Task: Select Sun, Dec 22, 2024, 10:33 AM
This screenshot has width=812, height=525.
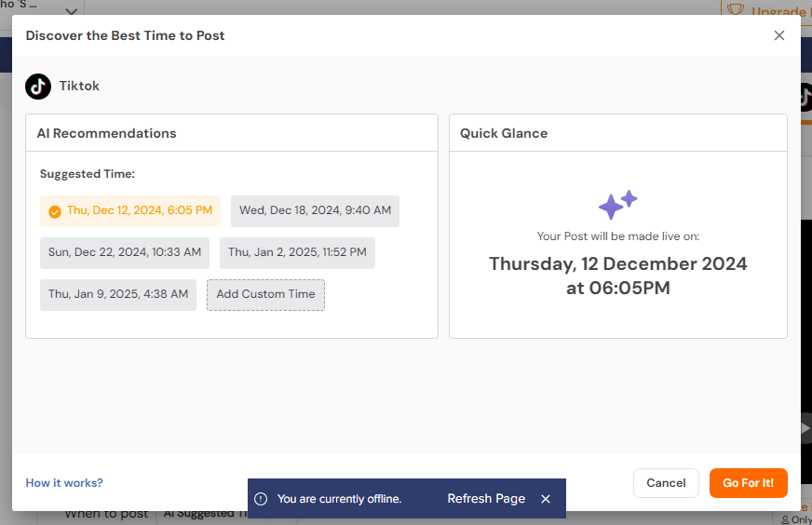Action: point(124,252)
